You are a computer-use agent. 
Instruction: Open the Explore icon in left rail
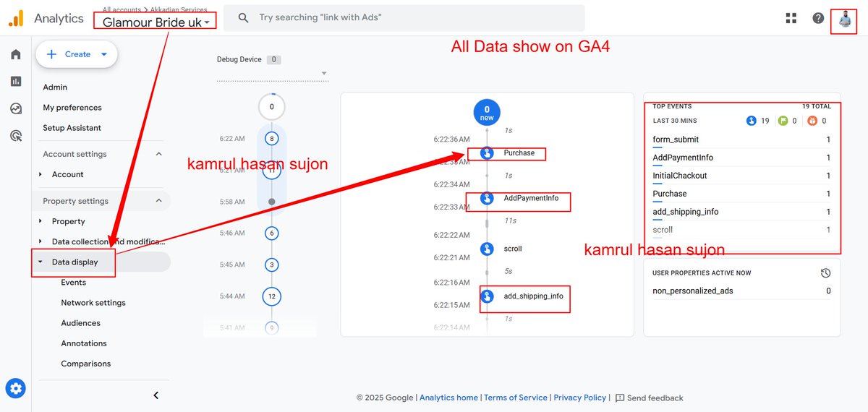(16, 108)
